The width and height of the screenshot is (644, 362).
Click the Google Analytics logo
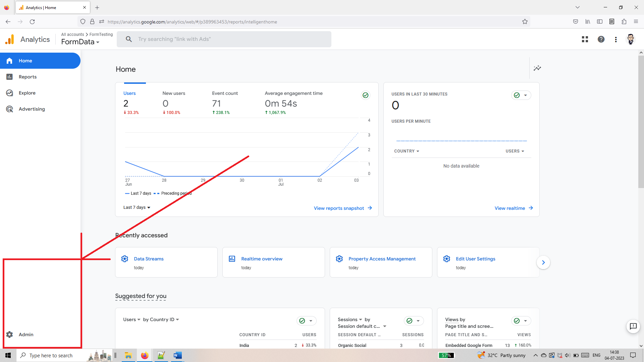coord(10,39)
